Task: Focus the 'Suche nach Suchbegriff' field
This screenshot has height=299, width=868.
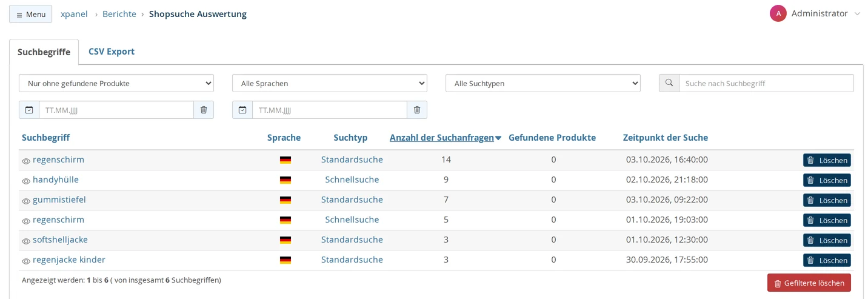Action: coord(766,83)
